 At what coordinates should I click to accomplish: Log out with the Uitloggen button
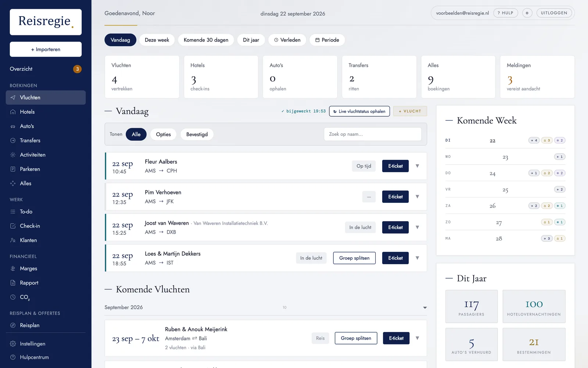(554, 13)
